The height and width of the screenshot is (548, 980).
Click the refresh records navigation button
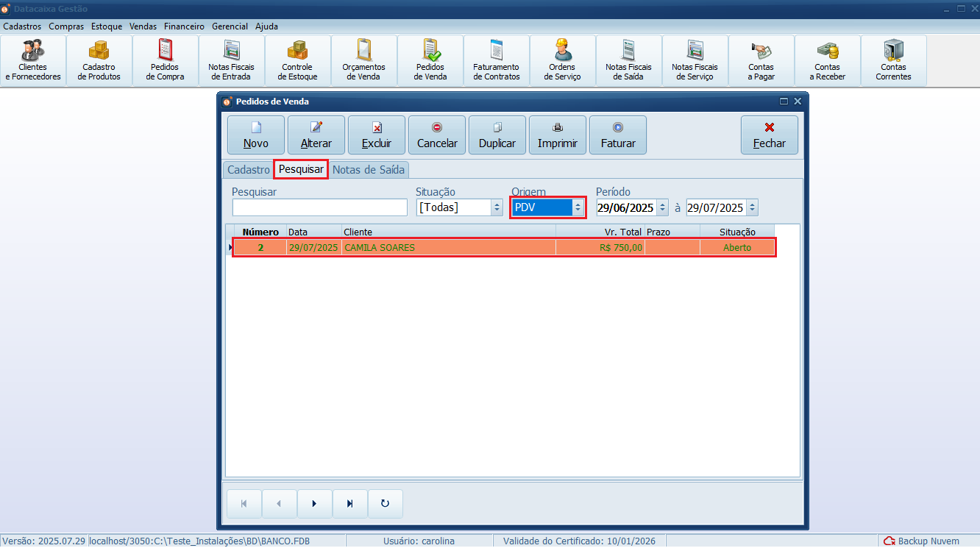pos(386,504)
